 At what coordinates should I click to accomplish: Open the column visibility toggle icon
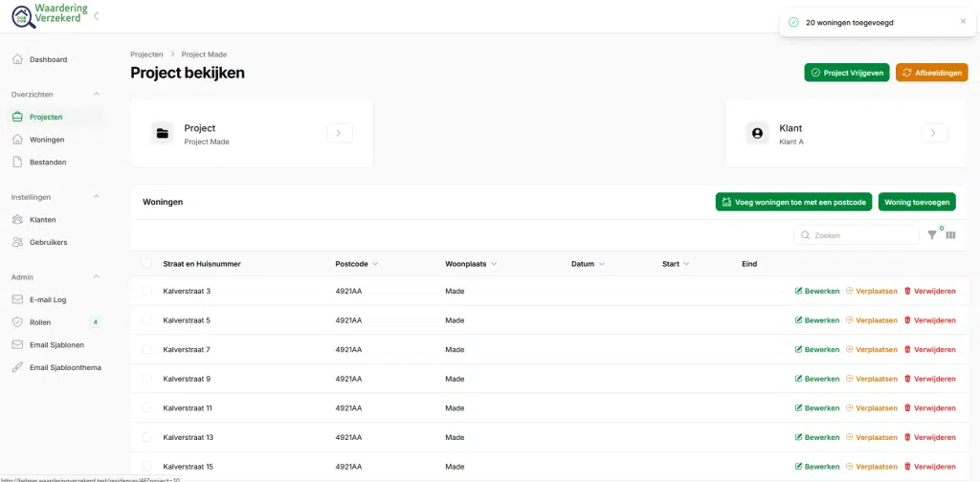coord(950,234)
